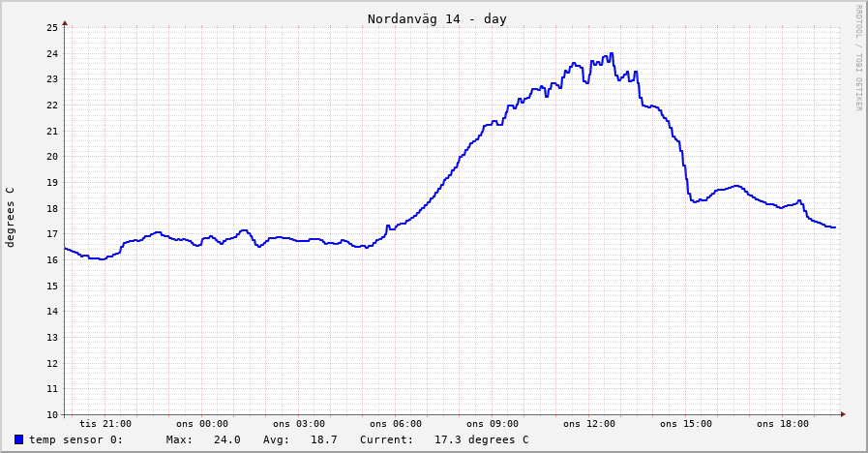The height and width of the screenshot is (453, 868).
Task: Click the 'ons 00:00' time axis label
Action: pos(202,424)
